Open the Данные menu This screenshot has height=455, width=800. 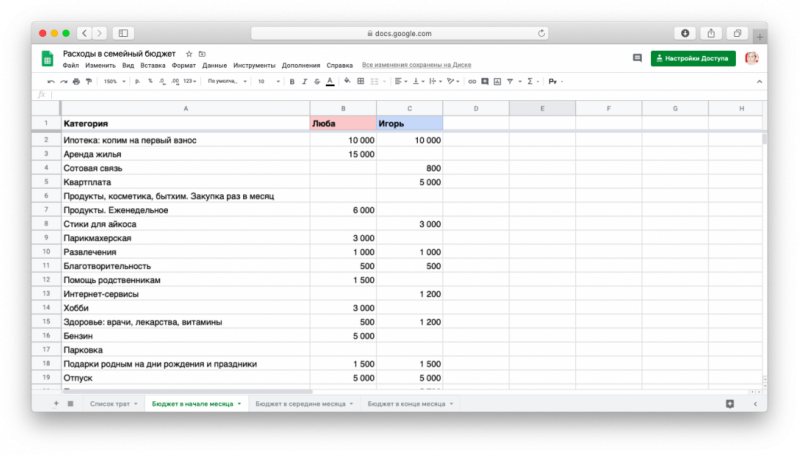(x=214, y=65)
